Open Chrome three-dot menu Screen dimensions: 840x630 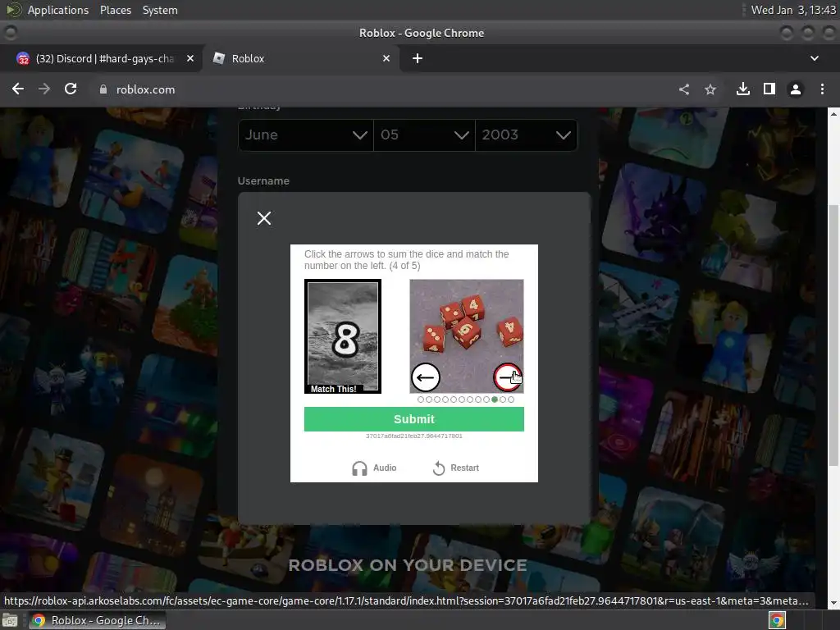[822, 89]
